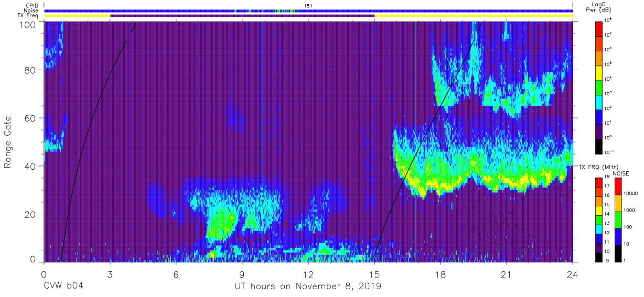Click the x-axis tick label 9
644x297 pixels.
click(x=242, y=274)
